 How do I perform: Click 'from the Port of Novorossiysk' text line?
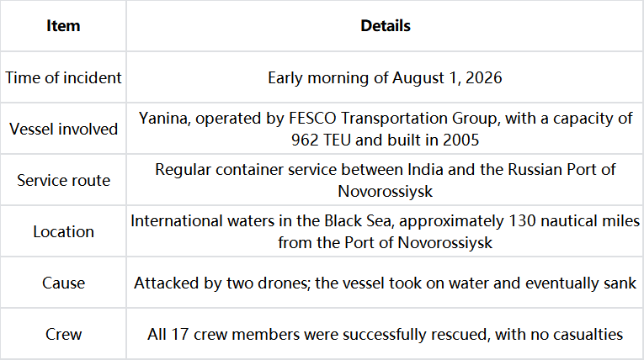coord(385,242)
